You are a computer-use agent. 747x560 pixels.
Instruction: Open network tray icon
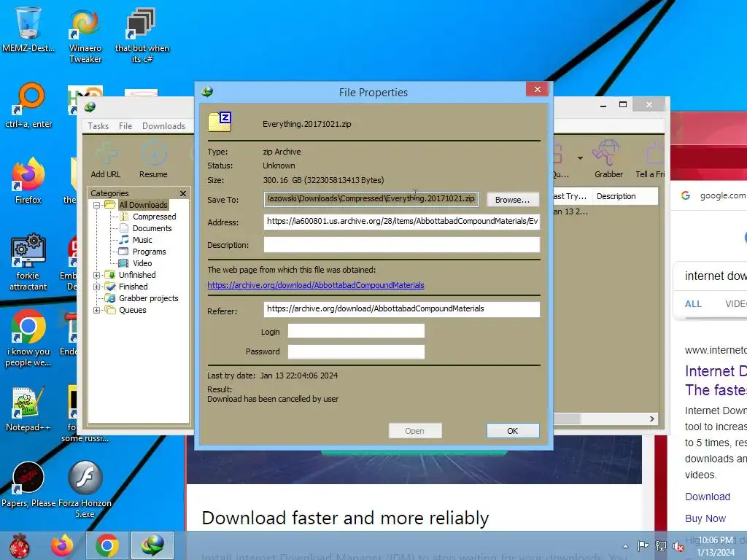pyautogui.click(x=661, y=545)
